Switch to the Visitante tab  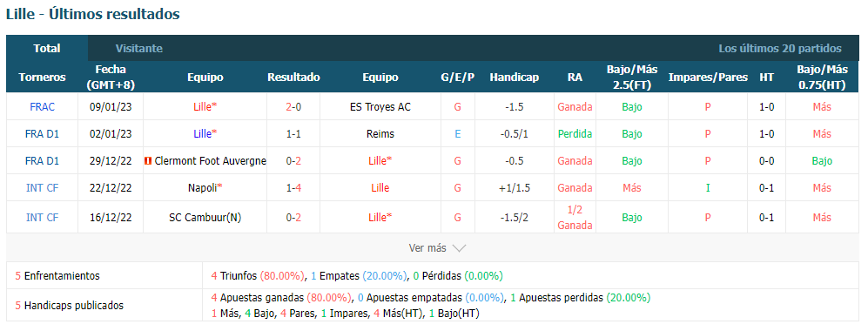tap(139, 48)
